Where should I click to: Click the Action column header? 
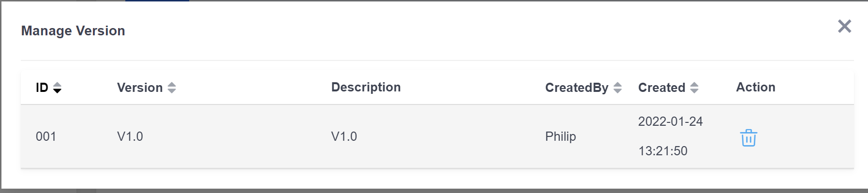(756, 87)
